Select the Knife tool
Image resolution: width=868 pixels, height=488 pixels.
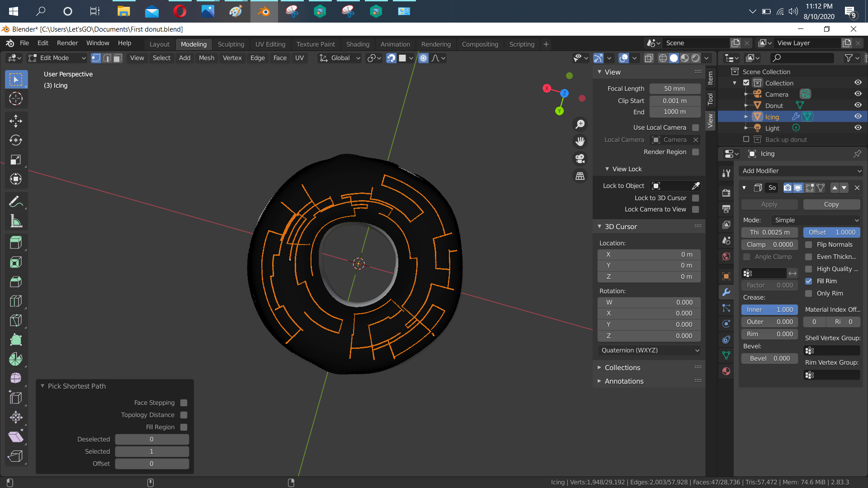[16, 321]
